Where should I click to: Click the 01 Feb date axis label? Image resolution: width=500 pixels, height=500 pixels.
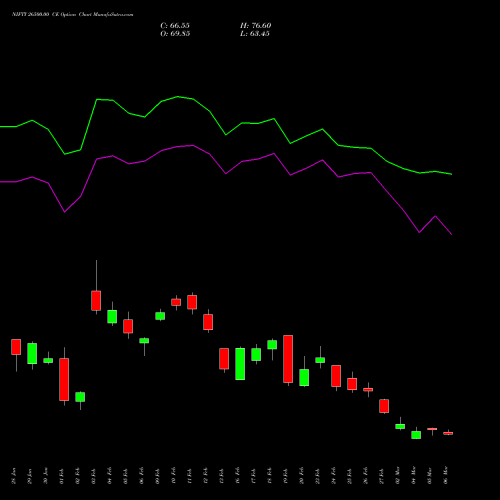(x=62, y=476)
